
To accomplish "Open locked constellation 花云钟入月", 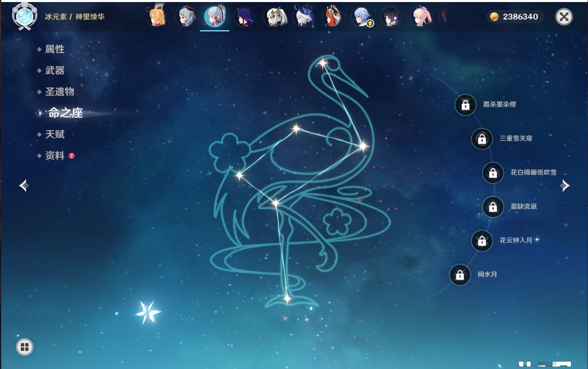I will pyautogui.click(x=482, y=241).
